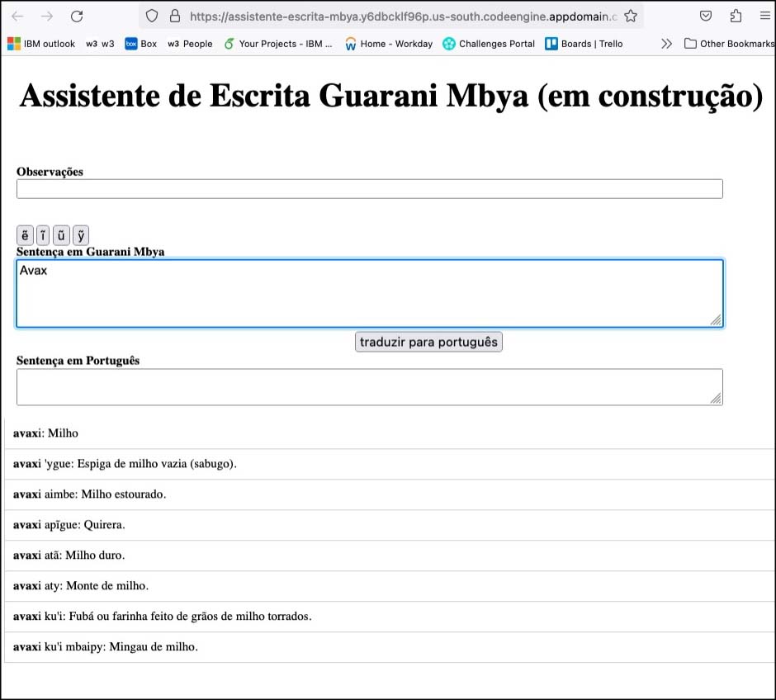Open the IBM outlook bookmark
This screenshot has height=700, width=776.
coord(41,44)
